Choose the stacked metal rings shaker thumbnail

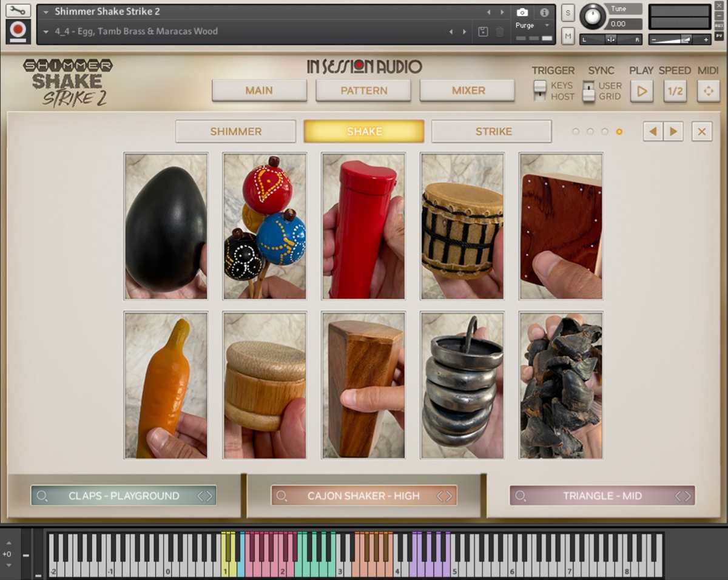(462, 385)
